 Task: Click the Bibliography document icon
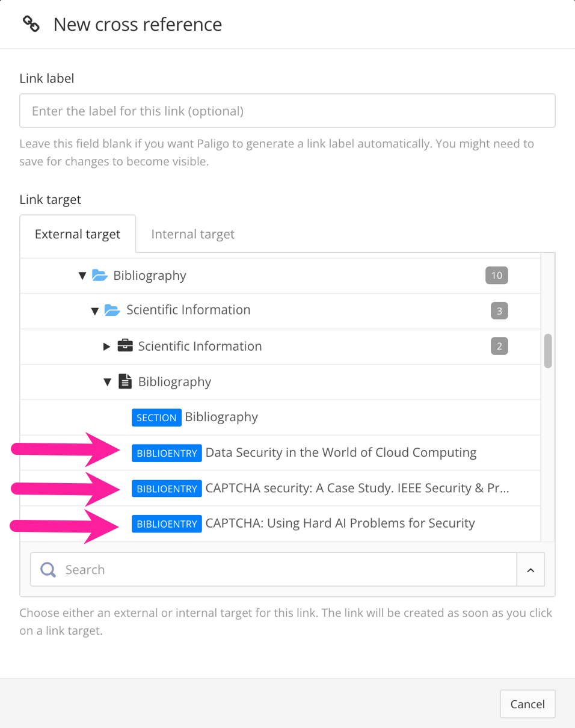125,381
